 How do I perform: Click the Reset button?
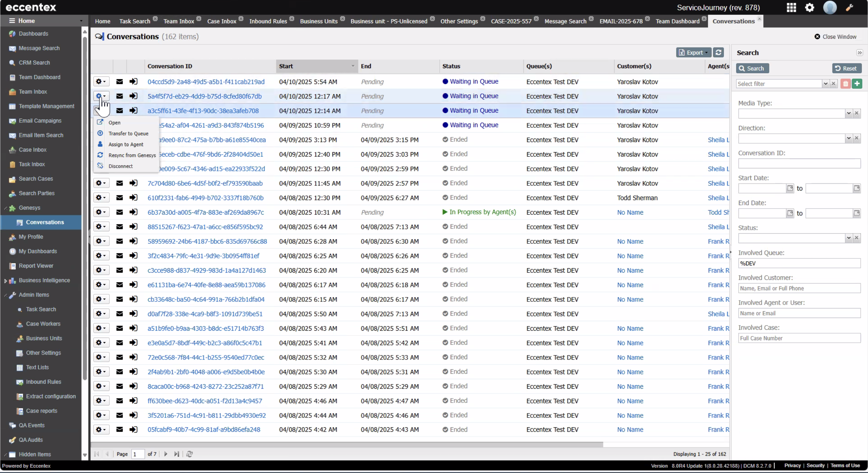(x=846, y=68)
